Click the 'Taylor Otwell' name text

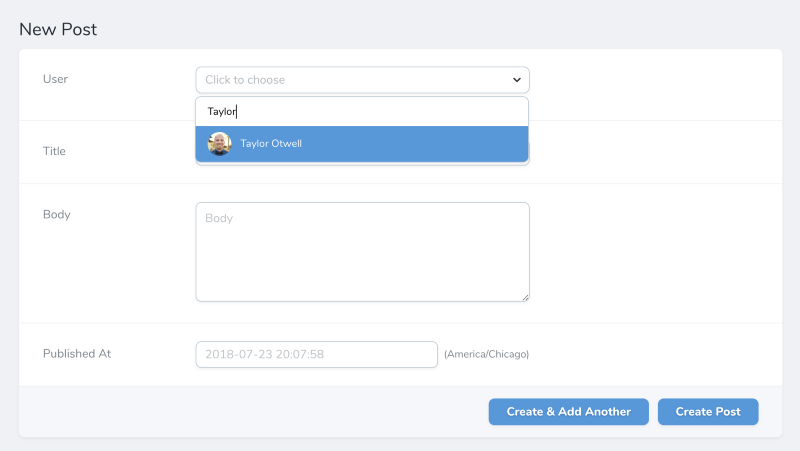(x=271, y=144)
